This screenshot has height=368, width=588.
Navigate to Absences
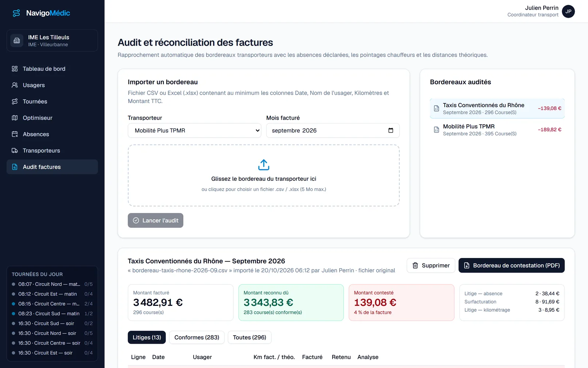pos(52,134)
